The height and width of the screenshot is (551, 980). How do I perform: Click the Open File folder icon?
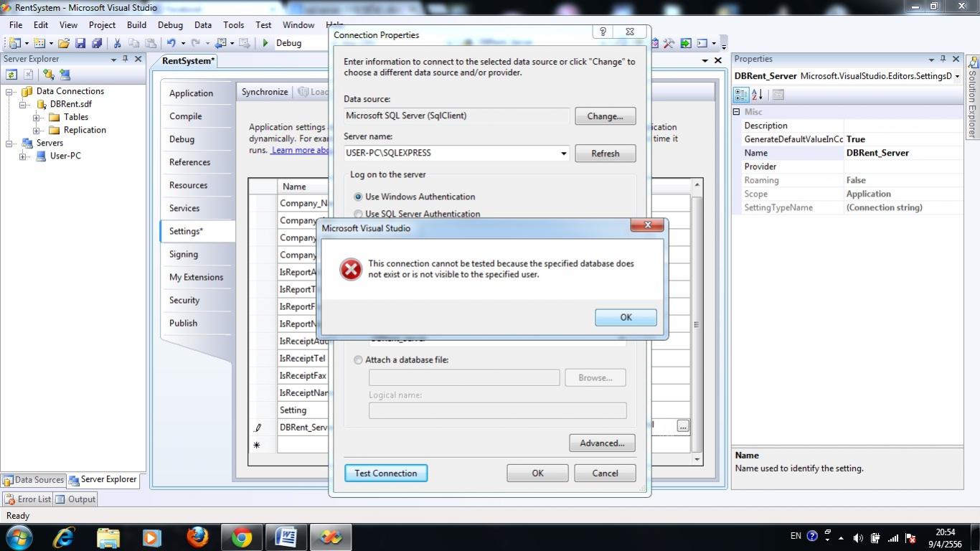64,43
